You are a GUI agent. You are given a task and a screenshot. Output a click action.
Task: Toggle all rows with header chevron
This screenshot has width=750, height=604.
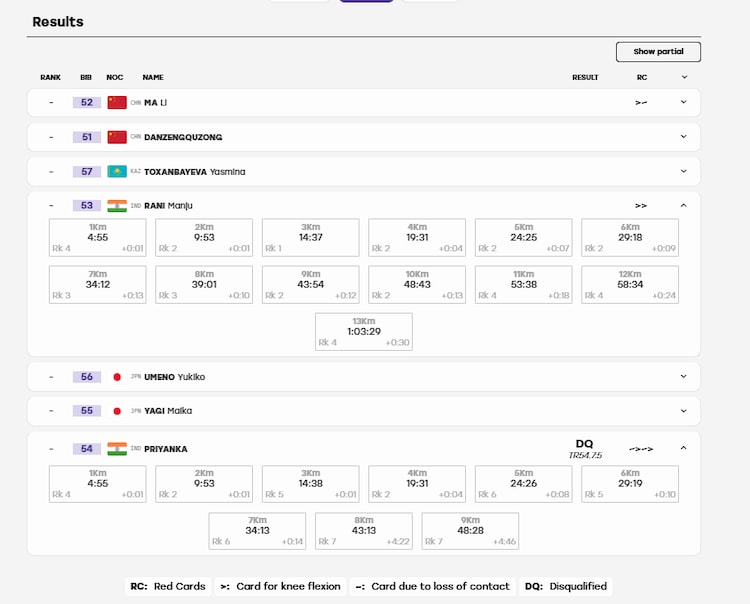[x=684, y=77]
